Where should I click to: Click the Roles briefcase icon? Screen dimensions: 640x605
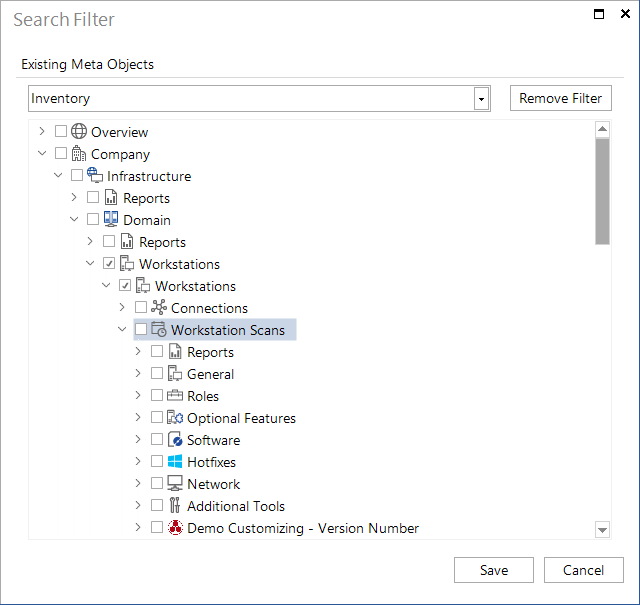tap(175, 395)
